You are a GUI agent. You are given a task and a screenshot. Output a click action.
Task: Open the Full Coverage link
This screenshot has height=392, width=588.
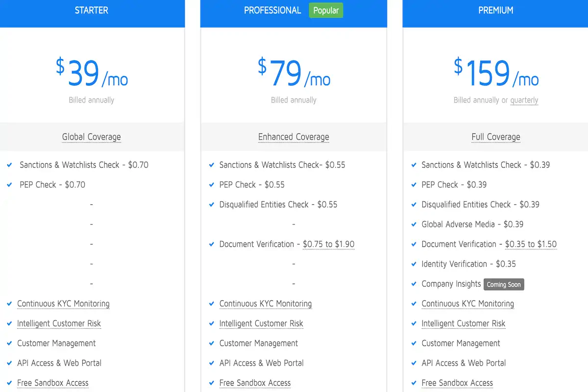pyautogui.click(x=496, y=137)
